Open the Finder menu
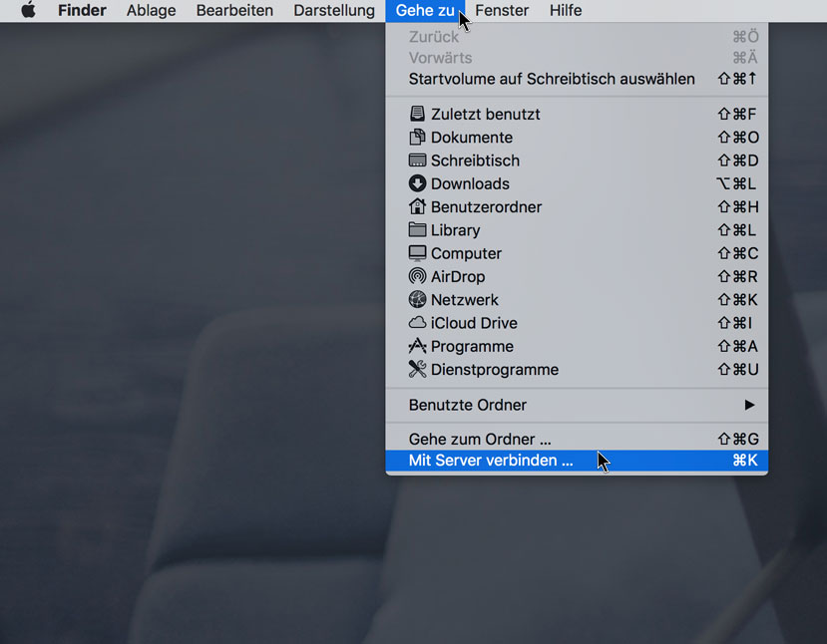The height and width of the screenshot is (644, 827). (x=82, y=10)
